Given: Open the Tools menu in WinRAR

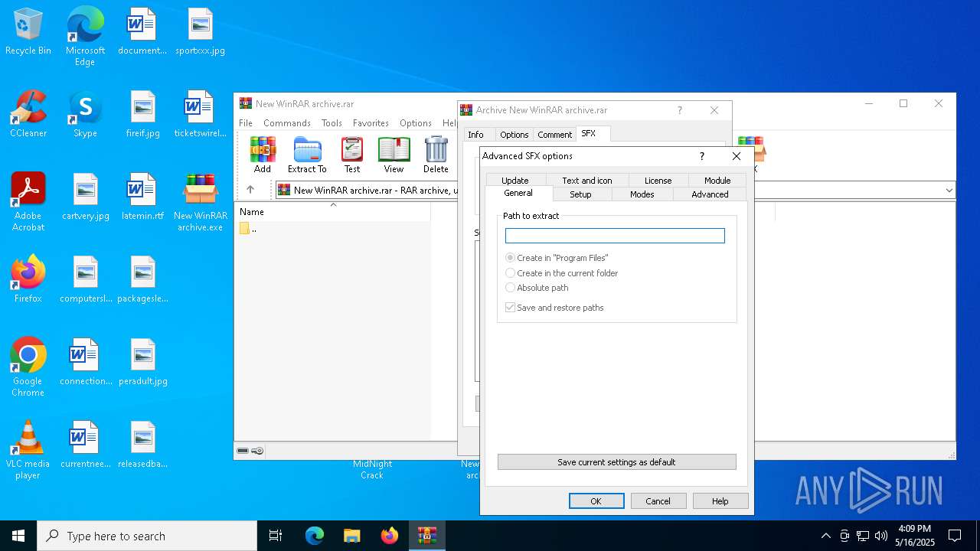Looking at the screenshot, I should pos(332,123).
